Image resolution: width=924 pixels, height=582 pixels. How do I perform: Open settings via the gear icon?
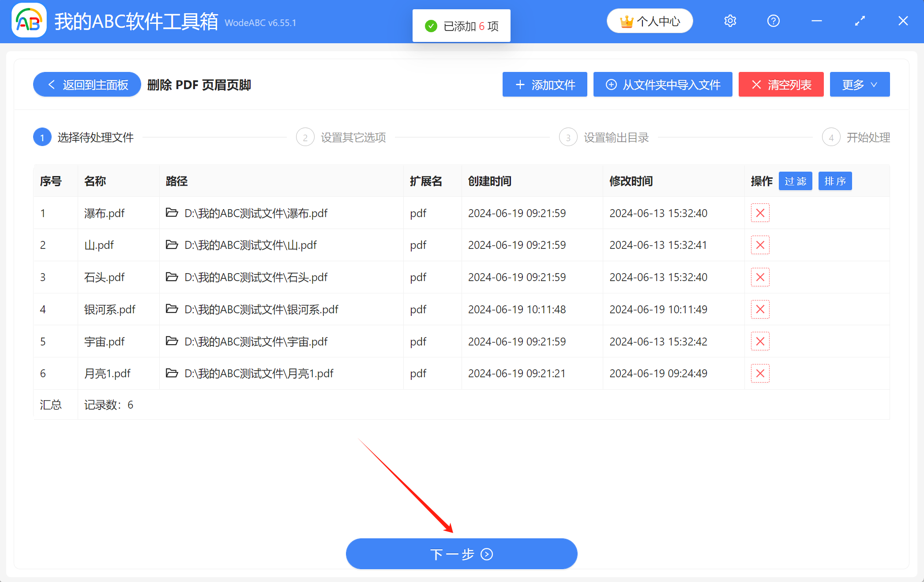[x=730, y=20]
